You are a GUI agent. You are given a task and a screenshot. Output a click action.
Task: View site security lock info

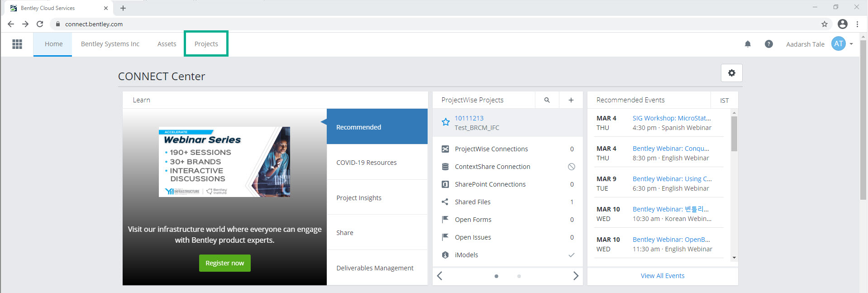(57, 24)
